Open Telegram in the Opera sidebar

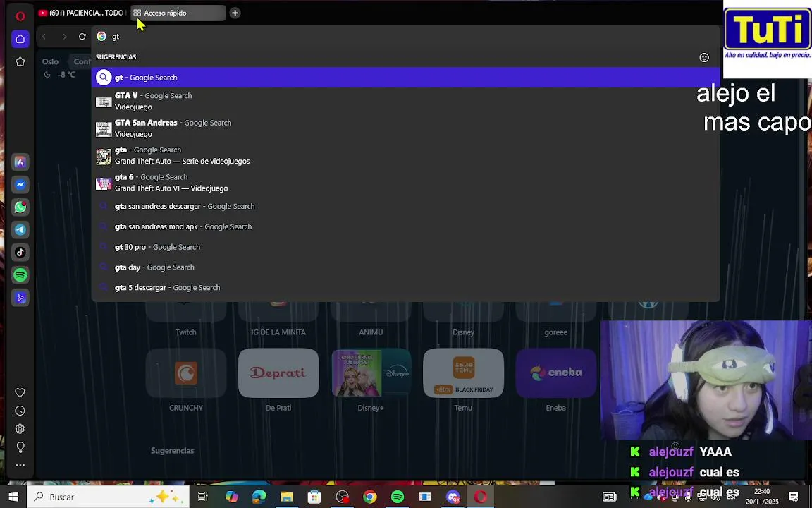tap(20, 229)
